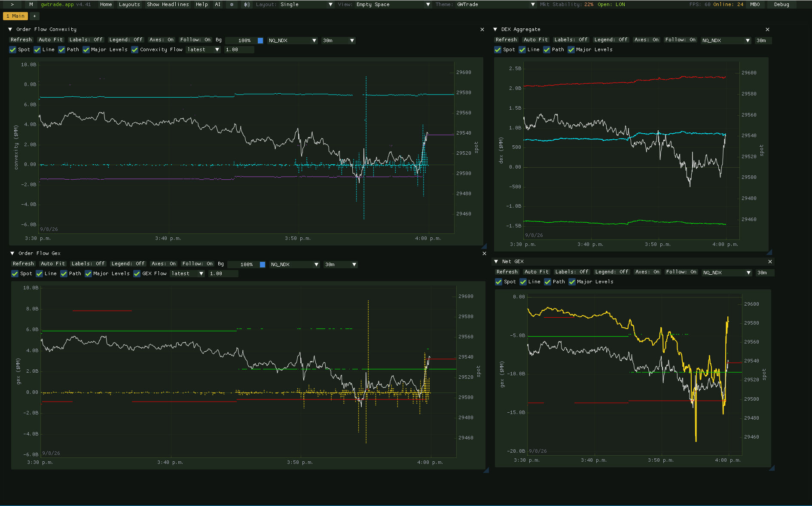Open 'latest' dropdown next to Convexity Flow

pyautogui.click(x=203, y=50)
